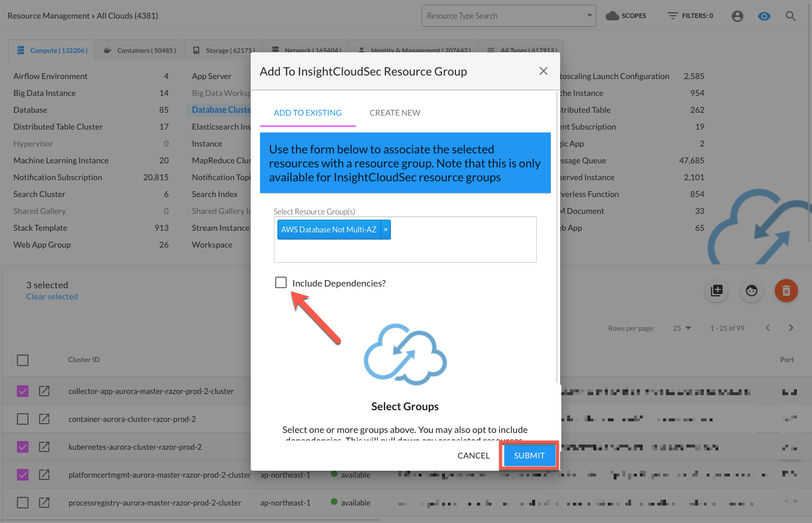This screenshot has width=812, height=523.
Task: Remove AWS Database Not Multi-AZ tag
Action: click(x=386, y=230)
